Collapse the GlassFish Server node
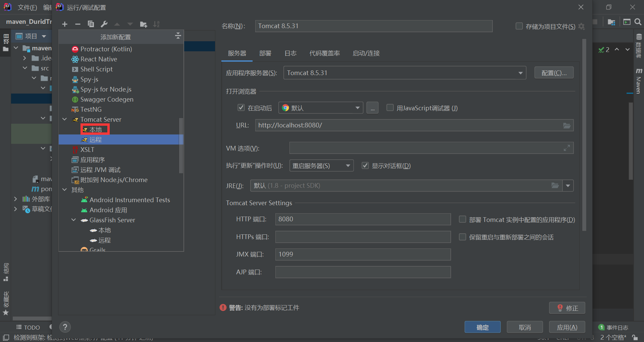This screenshot has width=644, height=342. click(x=74, y=220)
